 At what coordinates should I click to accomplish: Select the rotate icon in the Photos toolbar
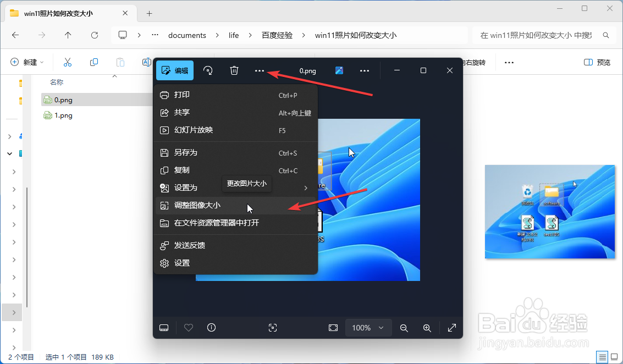tap(208, 70)
